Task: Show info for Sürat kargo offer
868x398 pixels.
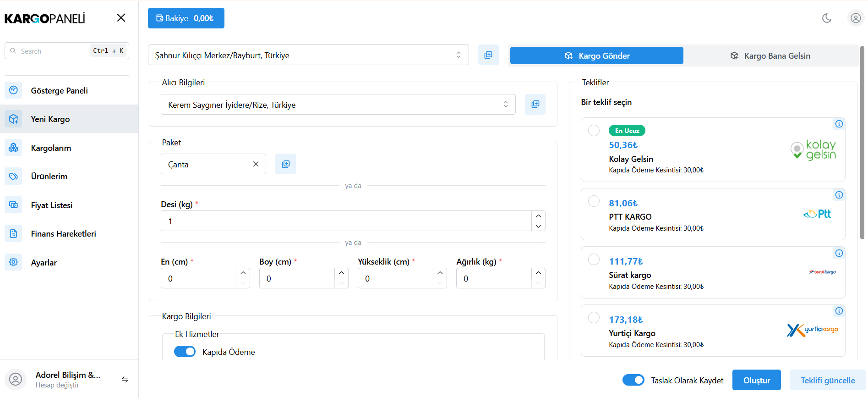Action: pyautogui.click(x=839, y=253)
